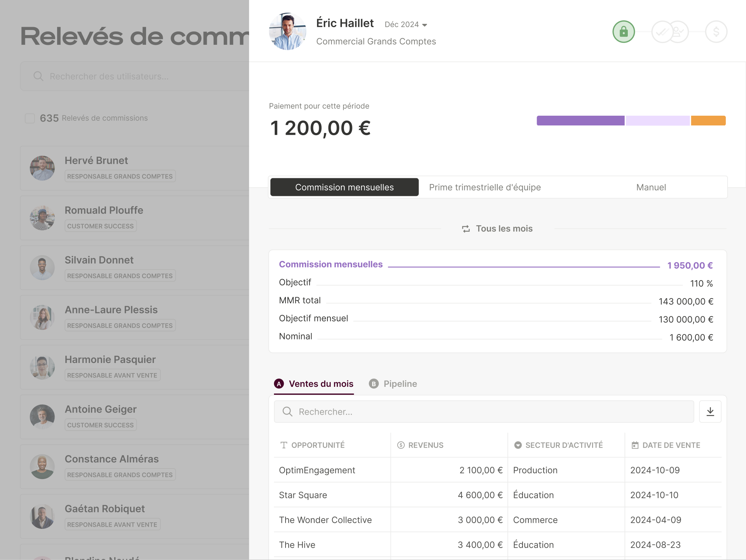
Task: Click the download export icon next to search
Action: (x=710, y=411)
